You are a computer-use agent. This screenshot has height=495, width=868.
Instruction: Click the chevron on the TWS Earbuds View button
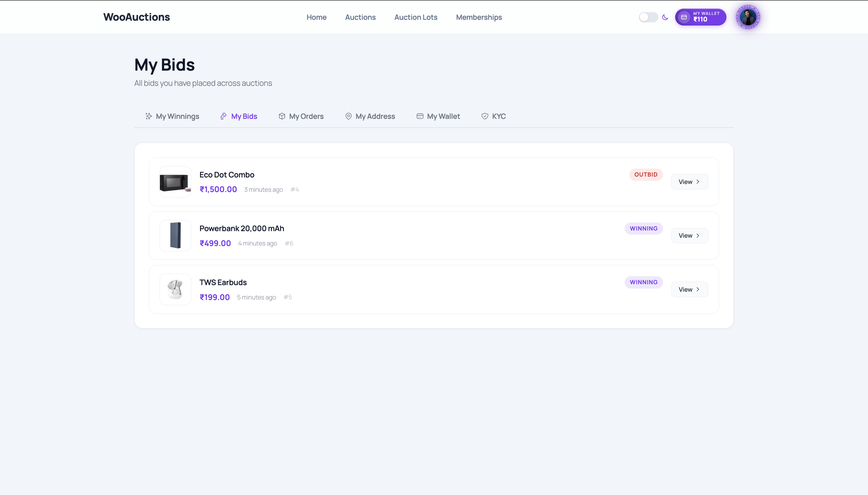(698, 289)
